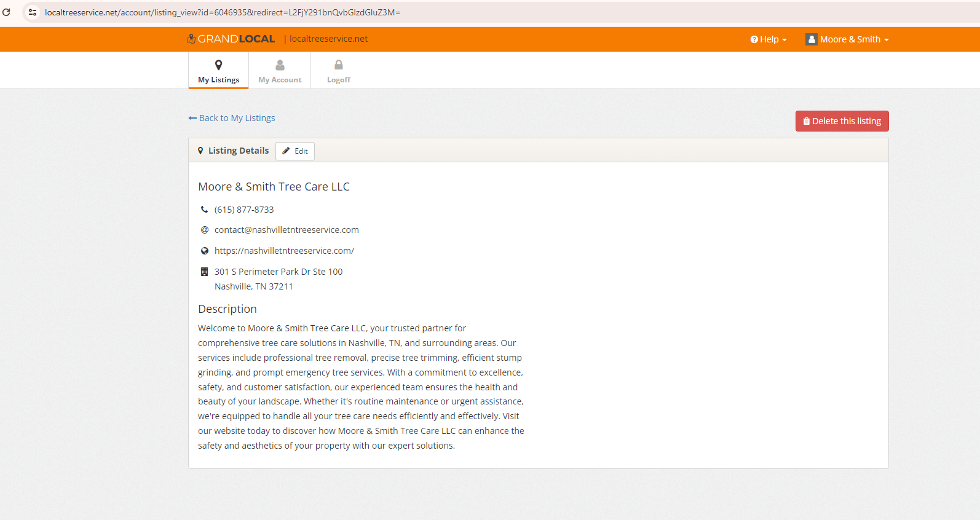Open the My Account tab
980x520 pixels.
[280, 71]
